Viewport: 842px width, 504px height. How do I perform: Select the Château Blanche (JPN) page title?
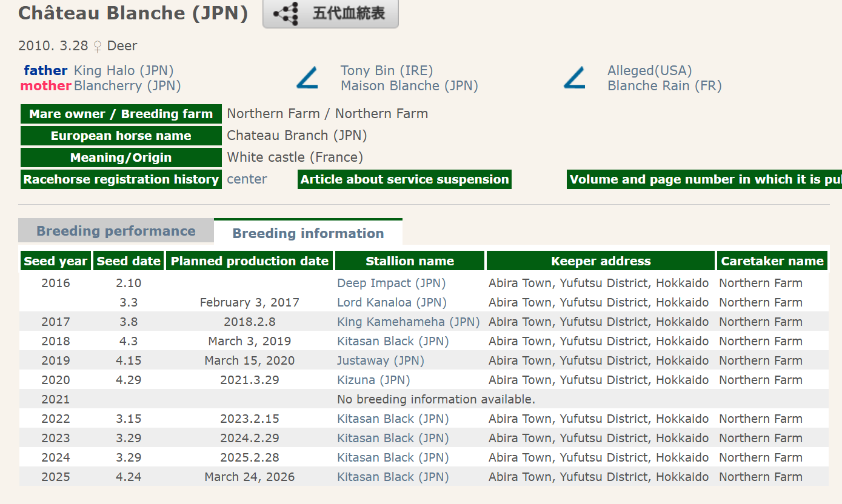pos(133,13)
